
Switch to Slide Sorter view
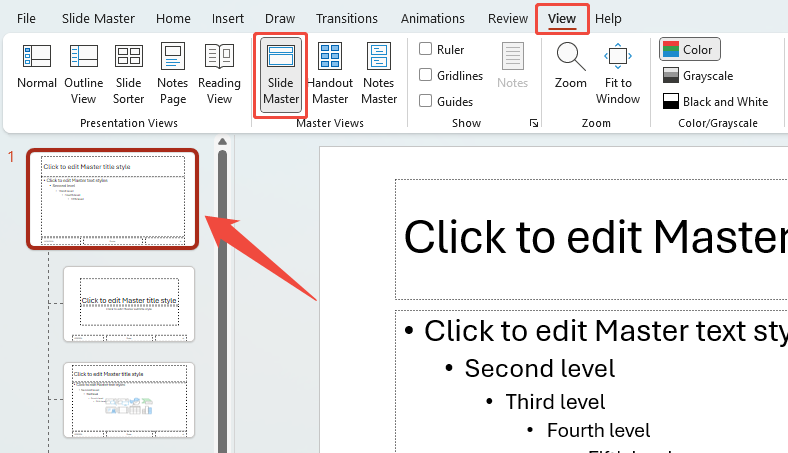click(x=128, y=74)
